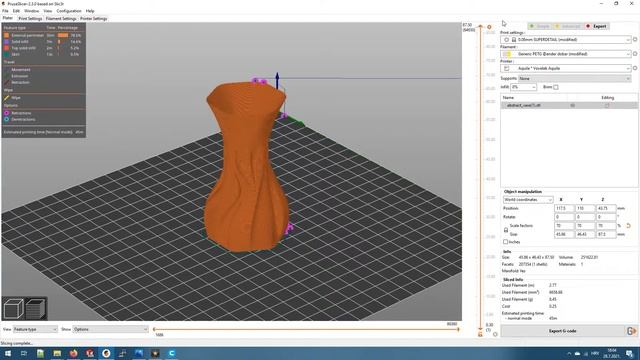Open the notification center icon

pos(630,353)
